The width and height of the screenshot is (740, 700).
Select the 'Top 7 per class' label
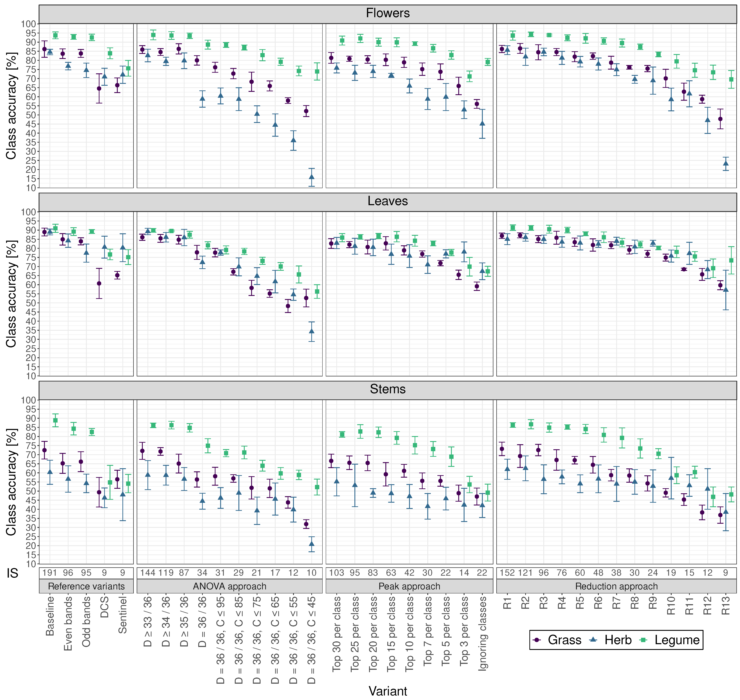click(x=428, y=631)
